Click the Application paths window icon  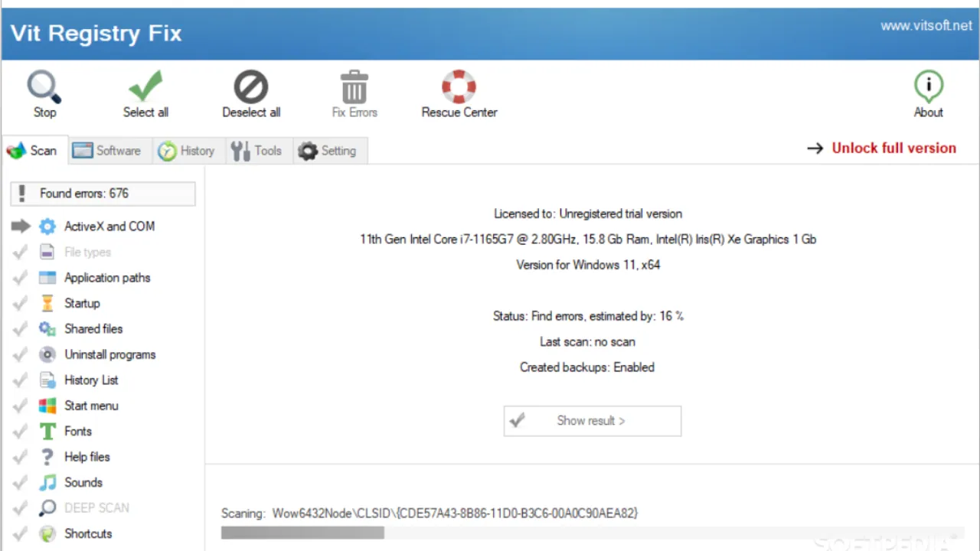coord(47,278)
